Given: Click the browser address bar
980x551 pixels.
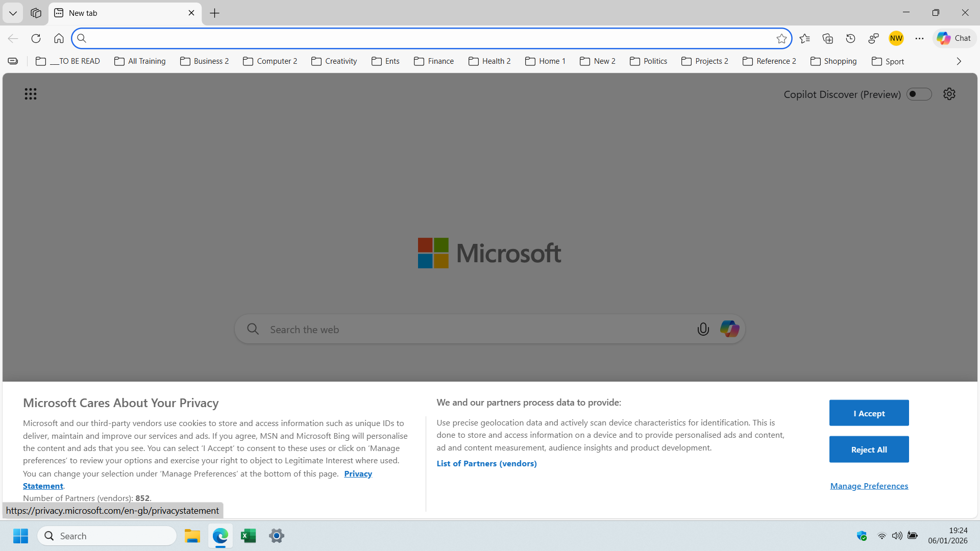Looking at the screenshot, I should point(431,38).
